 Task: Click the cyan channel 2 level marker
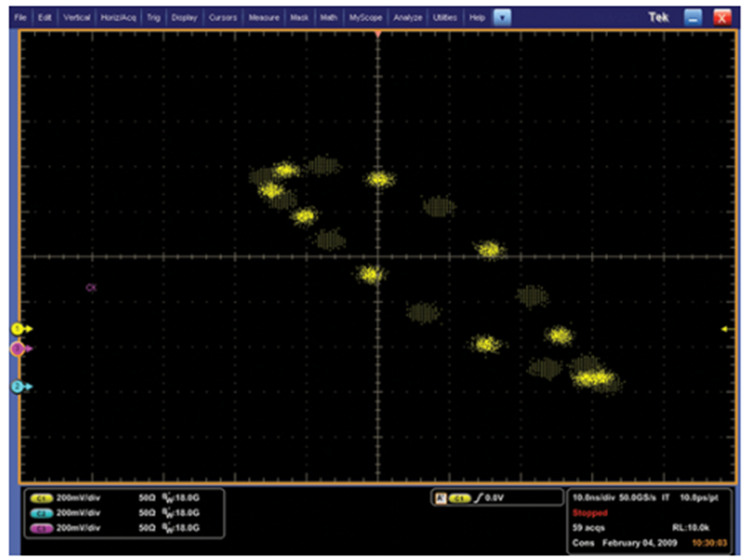coord(18,387)
